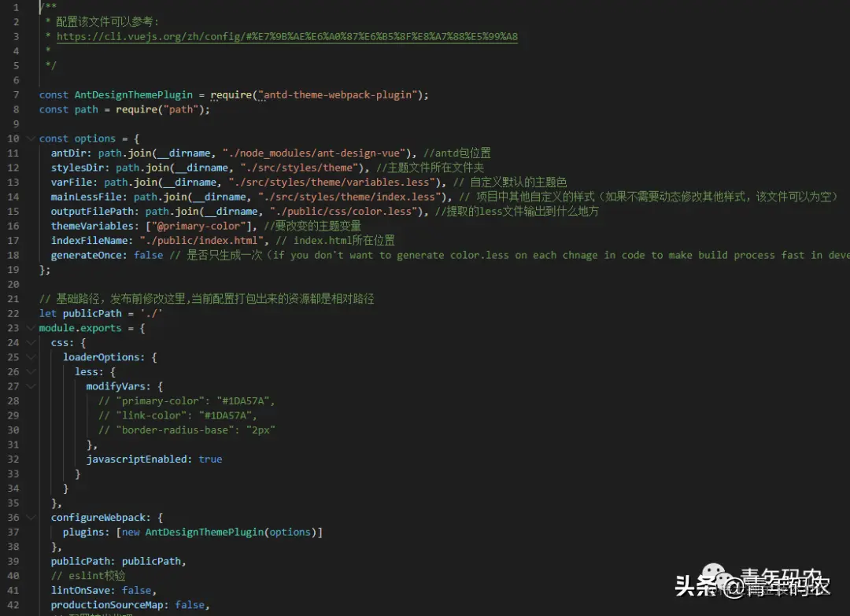Select line number 32 in the gutter
Viewport: 850px width, 616px height.
[x=13, y=459]
